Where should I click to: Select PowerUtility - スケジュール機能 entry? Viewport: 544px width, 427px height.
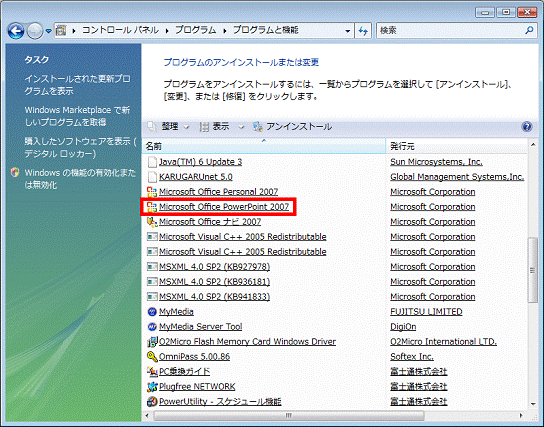220,401
